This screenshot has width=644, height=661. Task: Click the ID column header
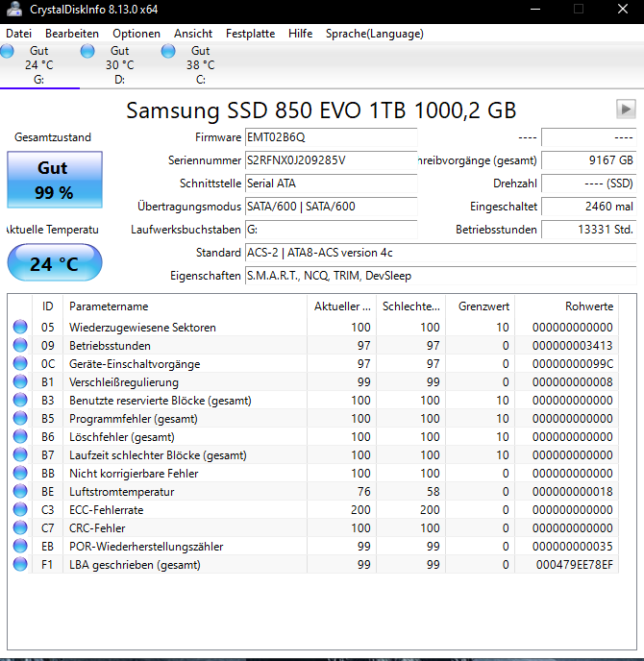(48, 306)
